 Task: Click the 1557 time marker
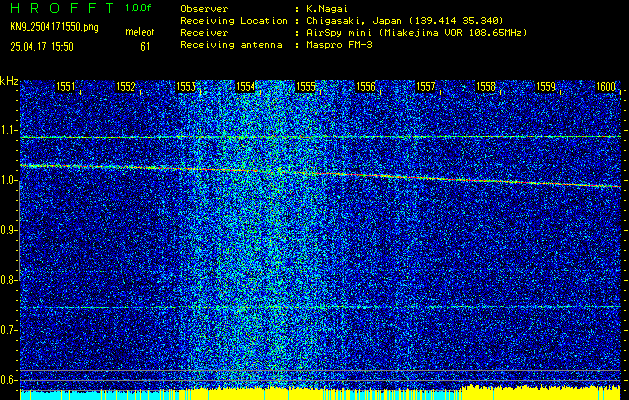pos(426,87)
